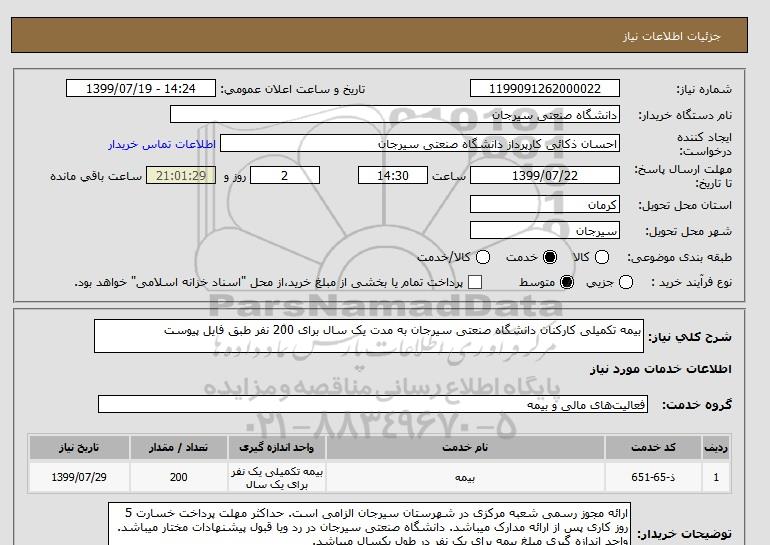The width and height of the screenshot is (770, 545).
Task: Click the نوع فرآیند خرید label
Action: click(691, 282)
